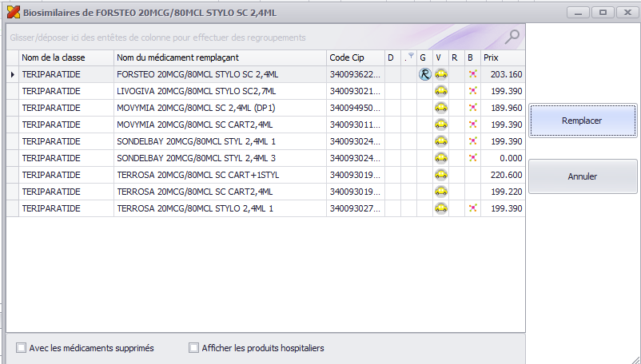Click the Annuler button
The height and width of the screenshot is (364, 641).
(583, 176)
